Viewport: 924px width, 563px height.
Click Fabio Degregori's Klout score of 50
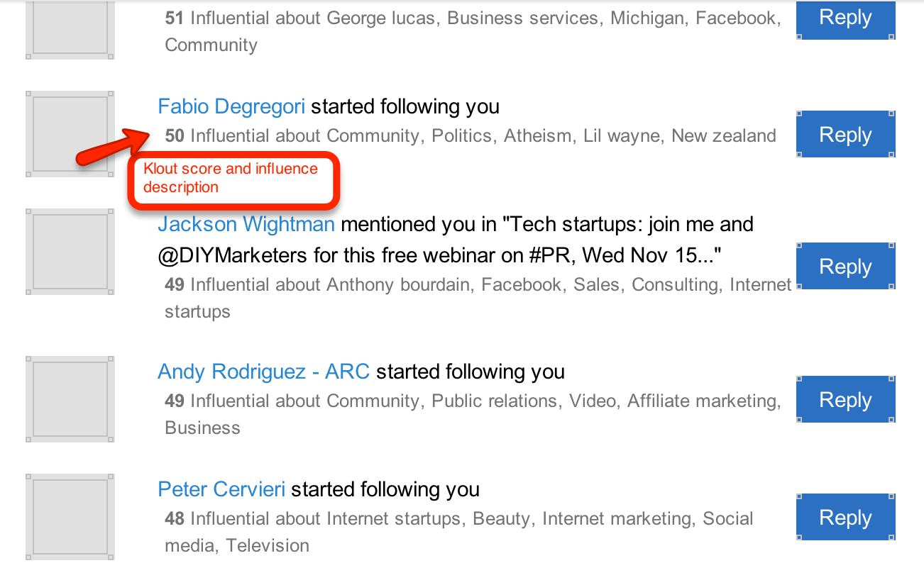175,135
